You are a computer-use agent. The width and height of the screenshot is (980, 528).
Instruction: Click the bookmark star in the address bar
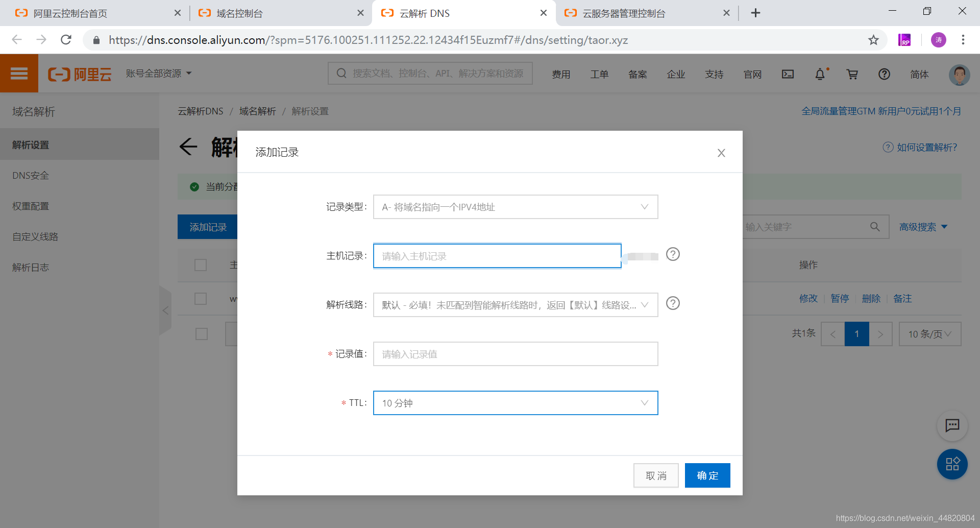pyautogui.click(x=873, y=40)
